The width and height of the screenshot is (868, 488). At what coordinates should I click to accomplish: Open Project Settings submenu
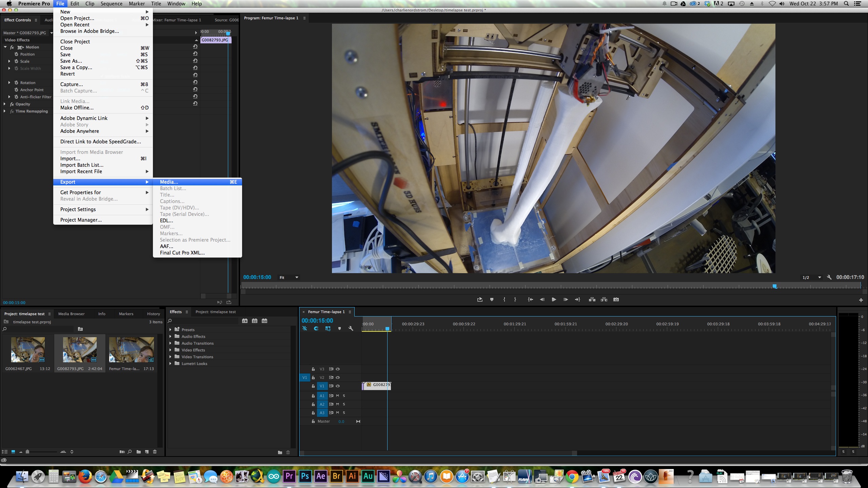pos(103,209)
